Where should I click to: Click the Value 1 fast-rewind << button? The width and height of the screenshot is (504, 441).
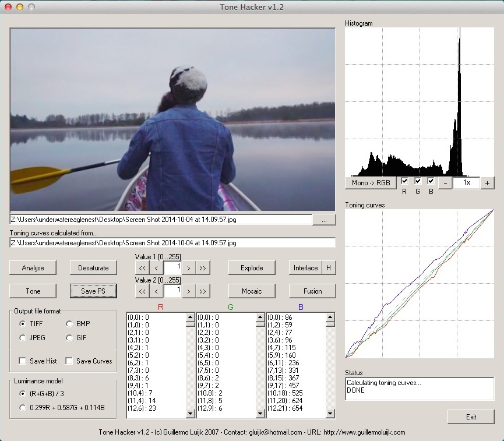tap(142, 268)
